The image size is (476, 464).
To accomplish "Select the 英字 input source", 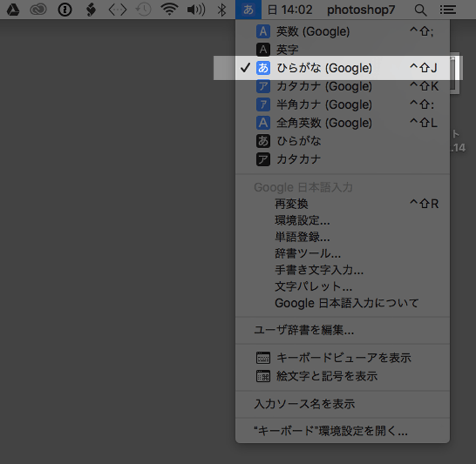I will [343, 50].
